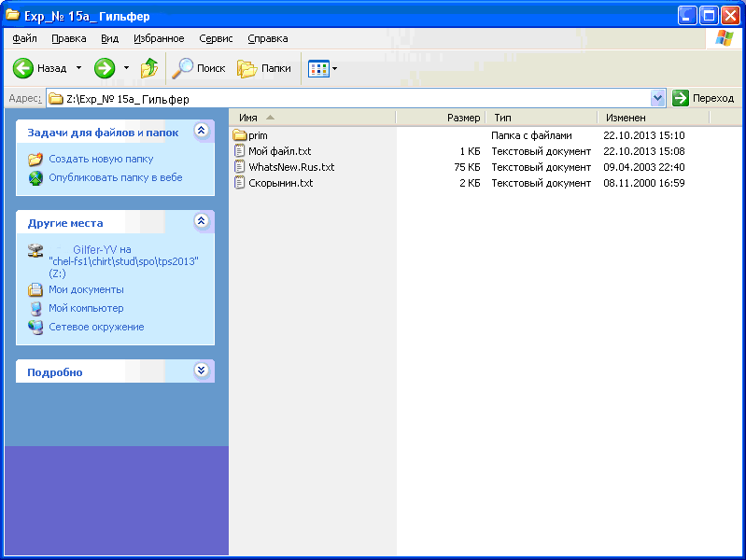Open the Мой компьютер link
Viewport: 746px width, 560px height.
tap(86, 308)
